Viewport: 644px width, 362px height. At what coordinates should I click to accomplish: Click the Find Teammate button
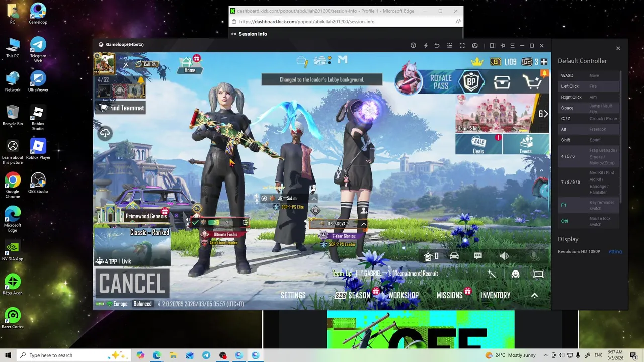[121, 108]
